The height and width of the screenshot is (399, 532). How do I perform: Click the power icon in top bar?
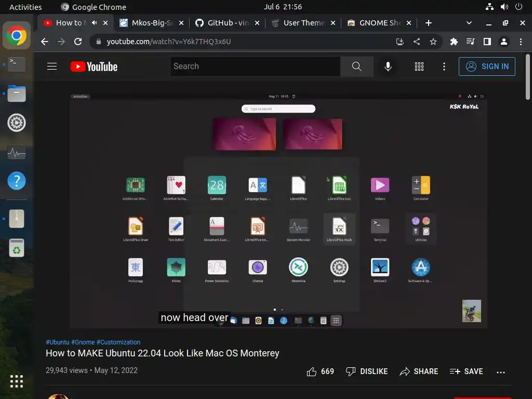pyautogui.click(x=518, y=7)
